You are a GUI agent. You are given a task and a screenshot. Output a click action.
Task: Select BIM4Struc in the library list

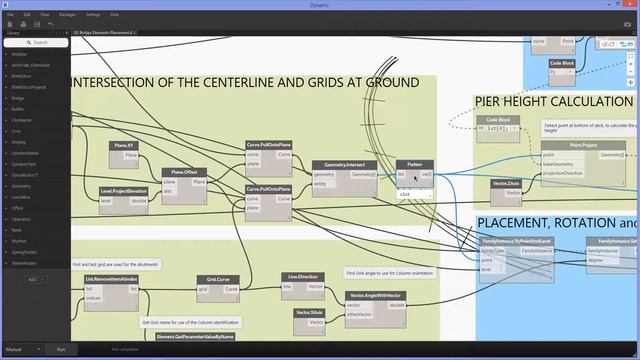pyautogui.click(x=21, y=76)
